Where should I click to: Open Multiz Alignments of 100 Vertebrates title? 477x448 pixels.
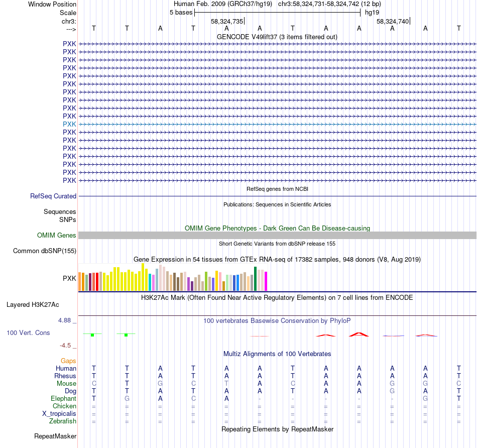click(277, 354)
